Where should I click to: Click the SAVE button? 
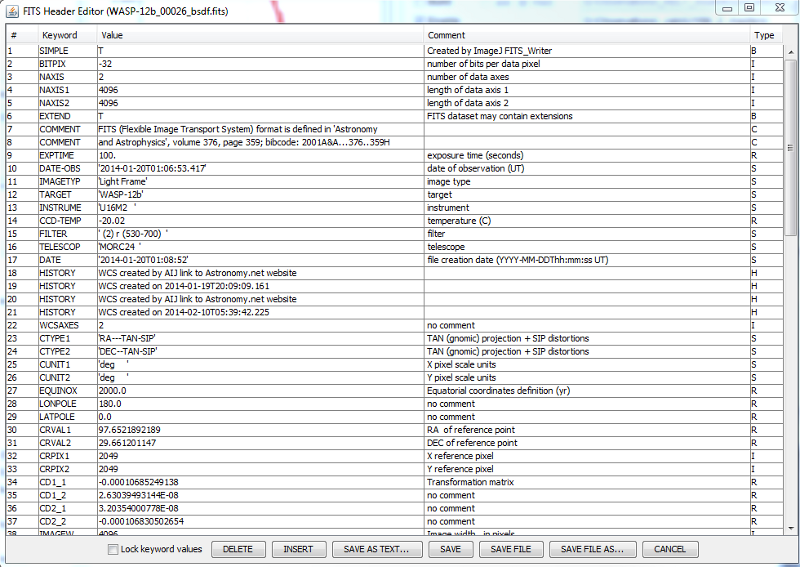coord(450,549)
